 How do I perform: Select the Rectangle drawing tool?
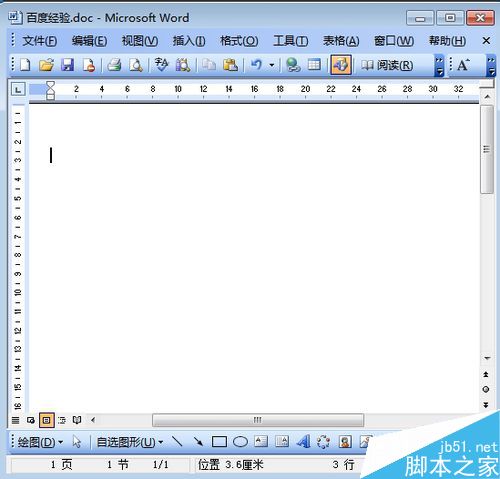pyautogui.click(x=219, y=442)
